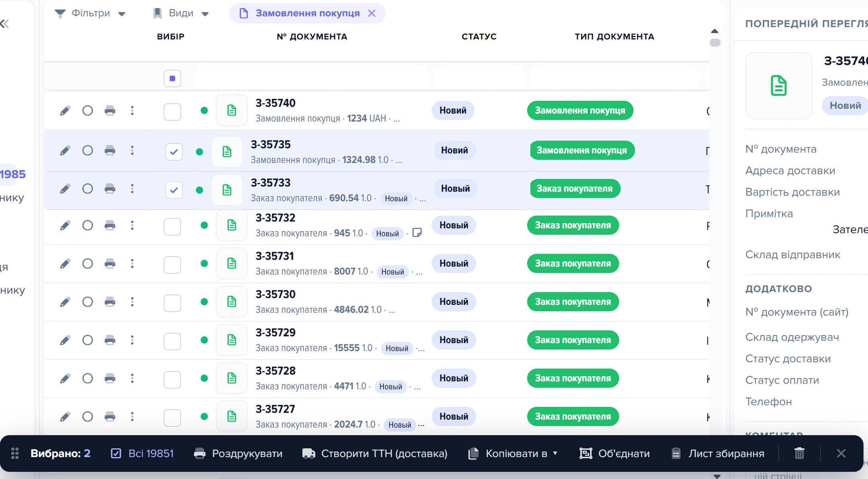This screenshot has width=868, height=479.
Task: Uncheck the checkbox for order 3-35733
Action: tap(174, 190)
